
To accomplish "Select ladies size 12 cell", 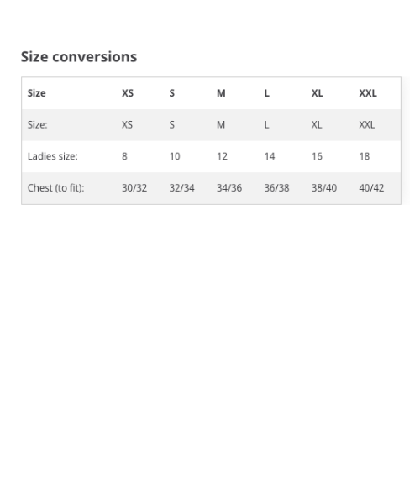I will pyautogui.click(x=222, y=156).
